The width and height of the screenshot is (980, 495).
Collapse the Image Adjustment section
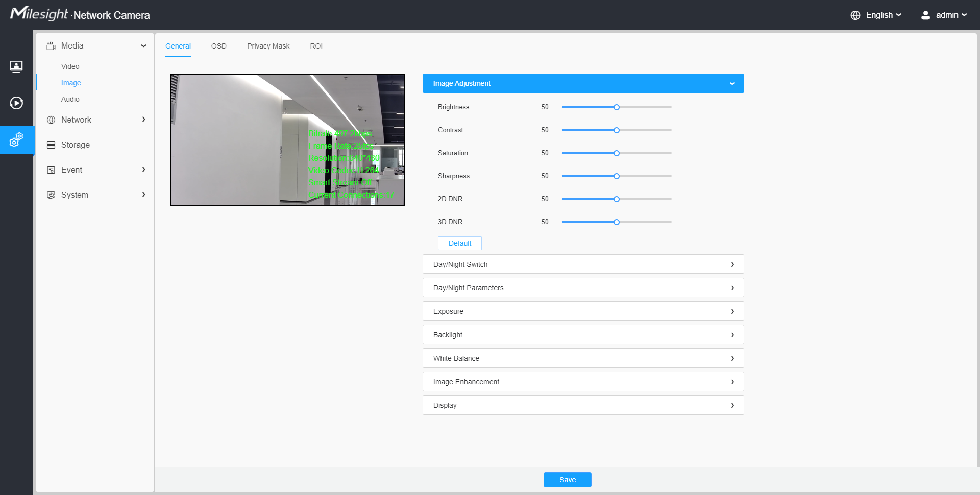pos(583,83)
